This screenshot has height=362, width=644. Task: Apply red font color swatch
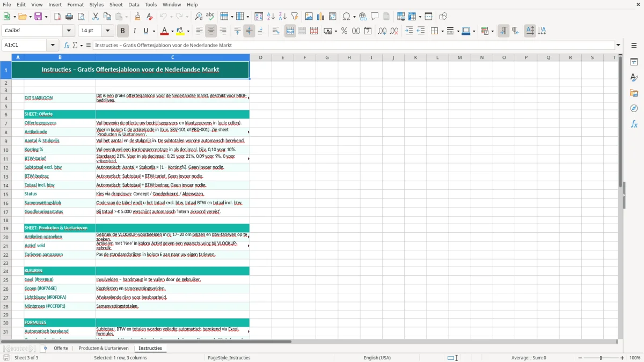[165, 31]
